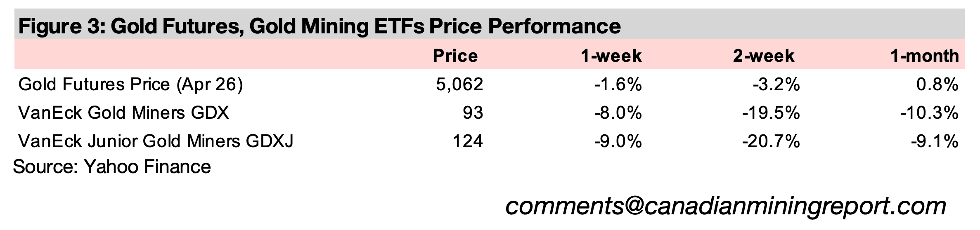Click the -1.6% gold futures 1-week cell
This screenshot has height=230, width=980.
pyautogui.click(x=618, y=84)
